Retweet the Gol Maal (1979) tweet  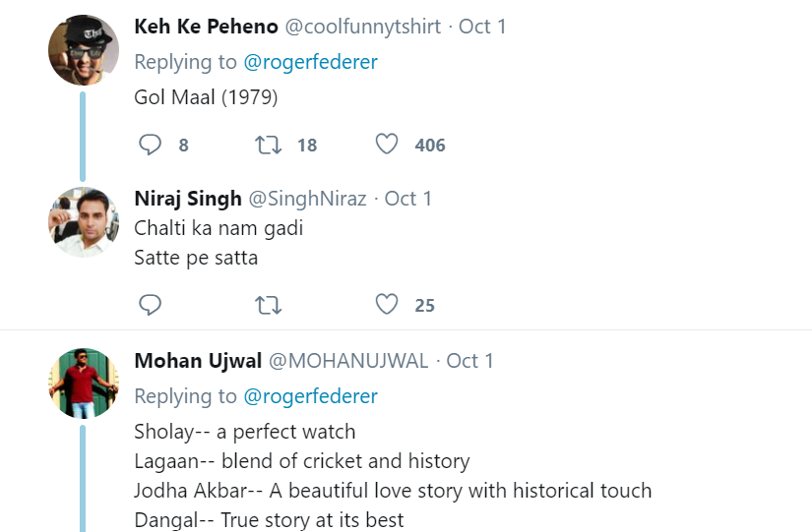(x=267, y=145)
